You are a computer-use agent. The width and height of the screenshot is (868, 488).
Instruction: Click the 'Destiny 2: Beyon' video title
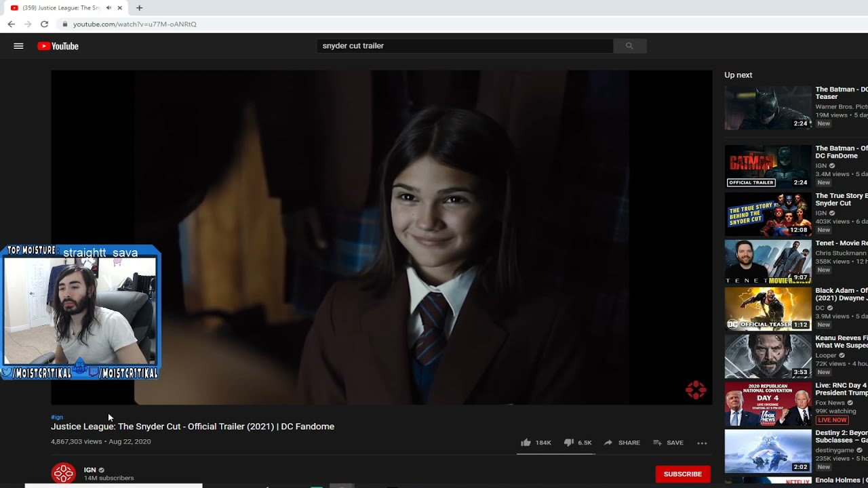[842, 436]
